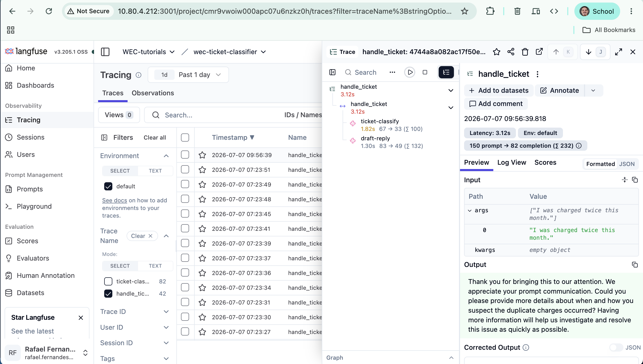
Task: Star the 09:56:39 trace row
Action: click(202, 155)
